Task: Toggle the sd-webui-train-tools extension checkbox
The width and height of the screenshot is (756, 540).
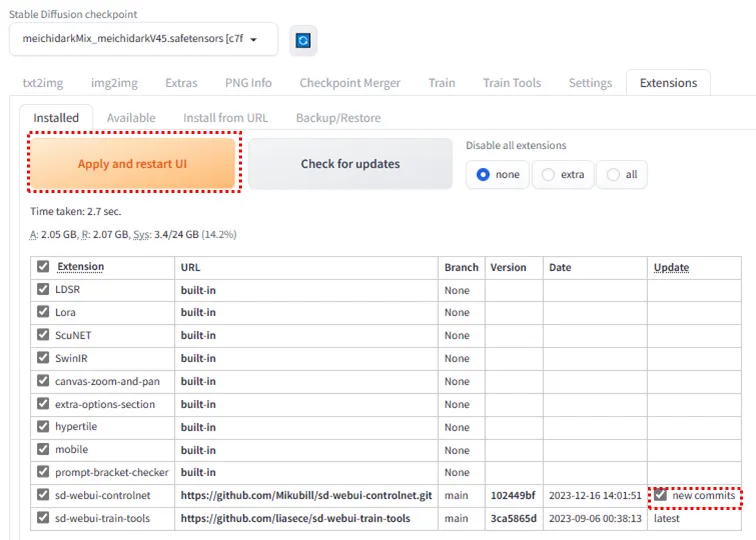Action: coord(43,518)
